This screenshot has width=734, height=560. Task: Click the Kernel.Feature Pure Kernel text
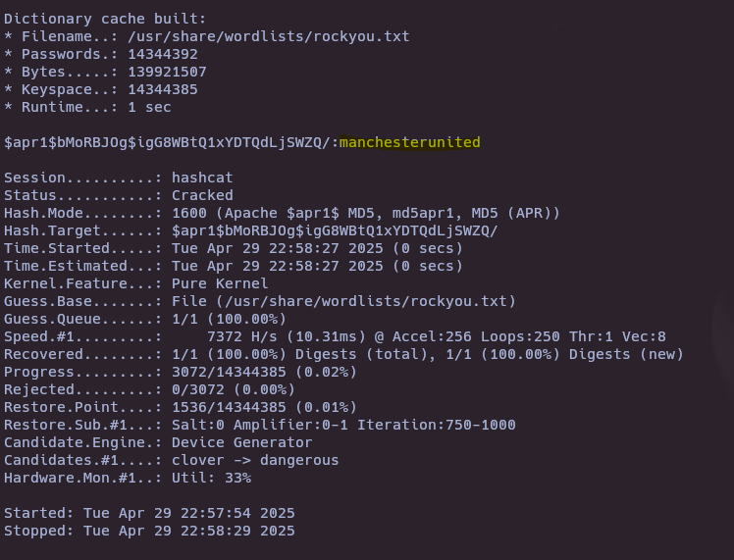[x=220, y=283]
